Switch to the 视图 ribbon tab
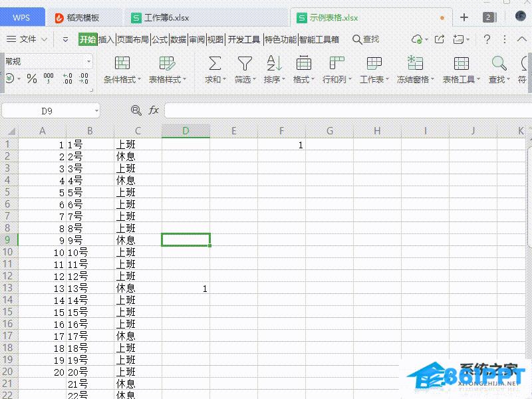Image resolution: width=532 pixels, height=399 pixels. tap(215, 39)
